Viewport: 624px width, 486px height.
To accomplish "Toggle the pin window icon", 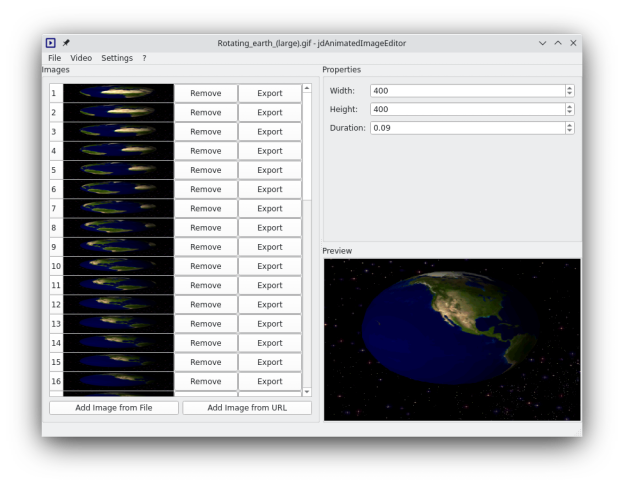I will [66, 43].
